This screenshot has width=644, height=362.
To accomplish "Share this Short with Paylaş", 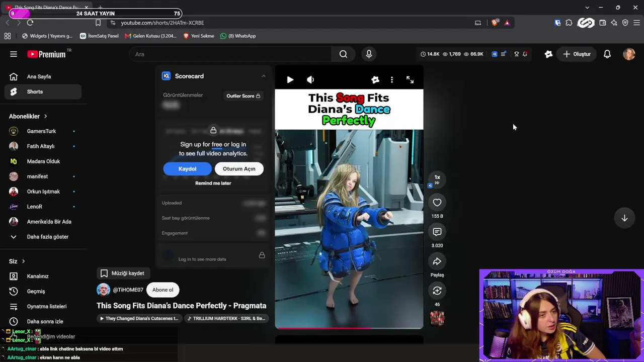I will pos(437,261).
